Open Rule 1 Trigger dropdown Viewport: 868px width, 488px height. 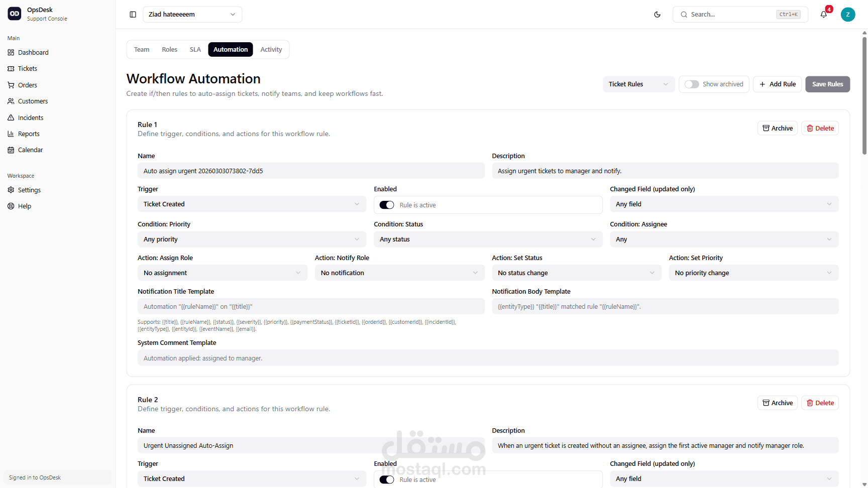pyautogui.click(x=251, y=204)
